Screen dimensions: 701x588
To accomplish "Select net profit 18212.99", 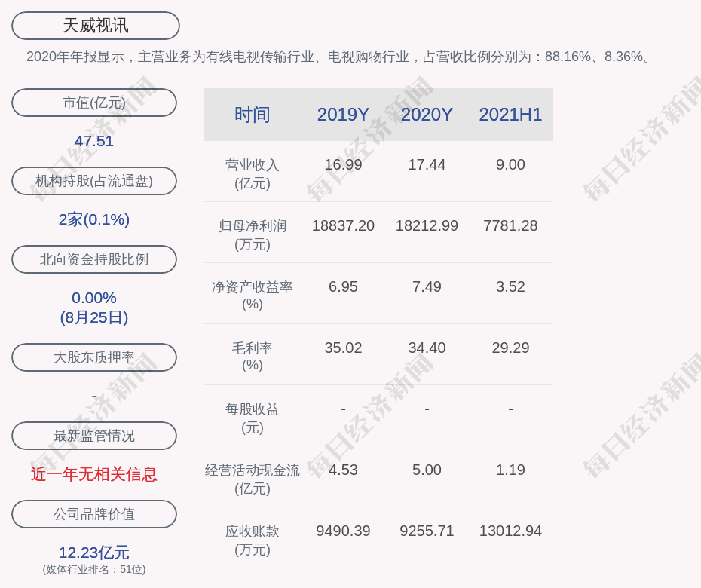I will point(427,226).
